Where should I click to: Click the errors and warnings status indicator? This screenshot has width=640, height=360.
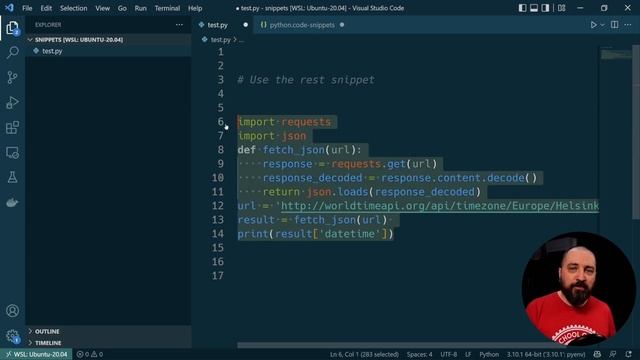point(90,354)
